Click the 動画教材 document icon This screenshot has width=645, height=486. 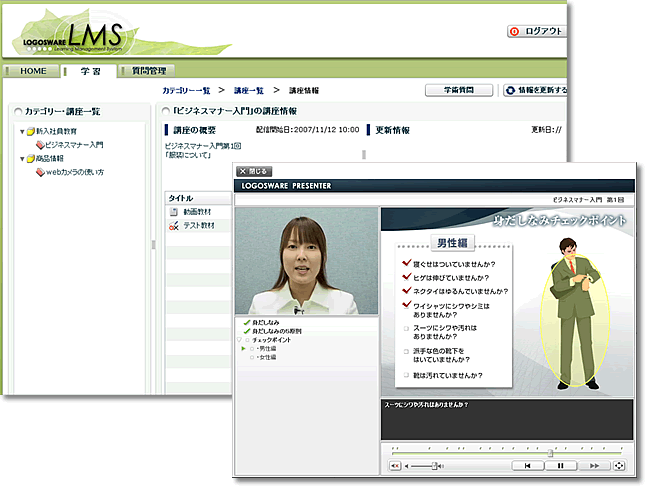pos(174,212)
